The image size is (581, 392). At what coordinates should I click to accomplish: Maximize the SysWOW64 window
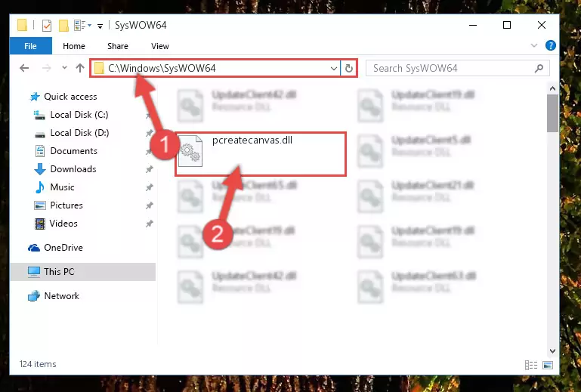(507, 25)
